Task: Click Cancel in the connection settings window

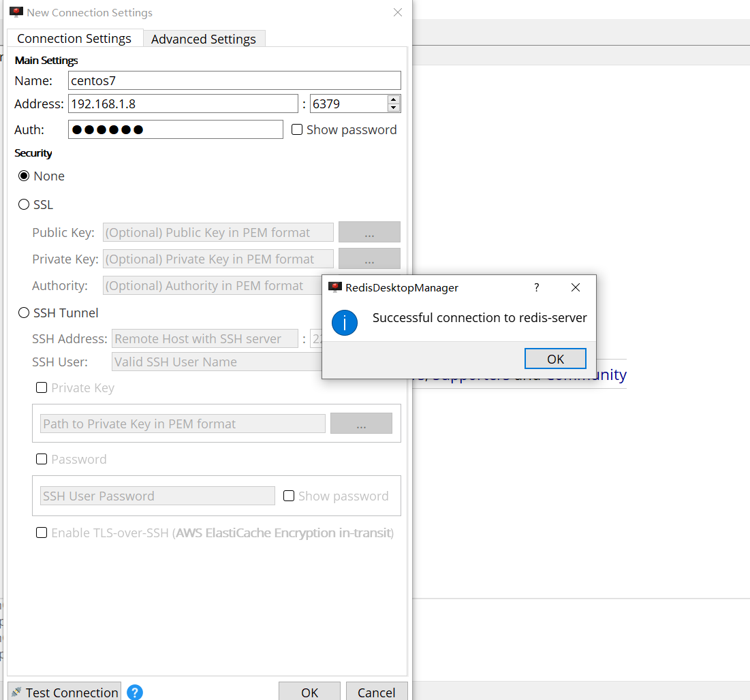Action: coord(377,692)
